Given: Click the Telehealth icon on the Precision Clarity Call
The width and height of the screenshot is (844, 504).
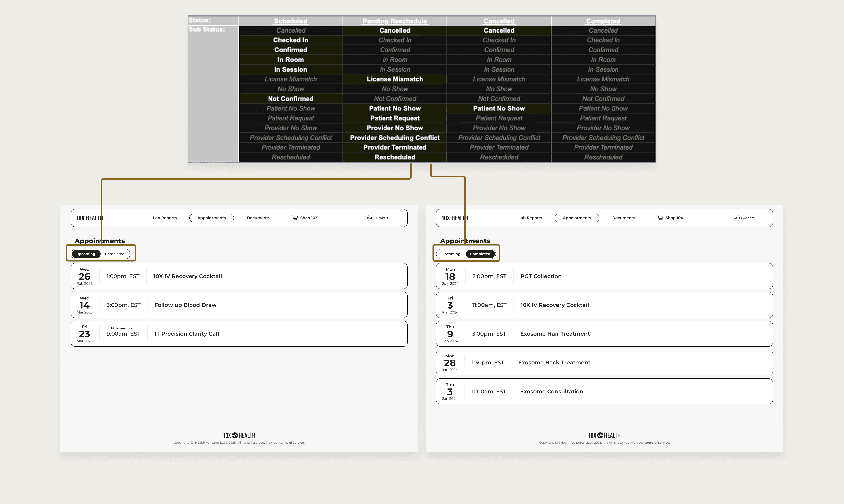Looking at the screenshot, I should click(113, 328).
